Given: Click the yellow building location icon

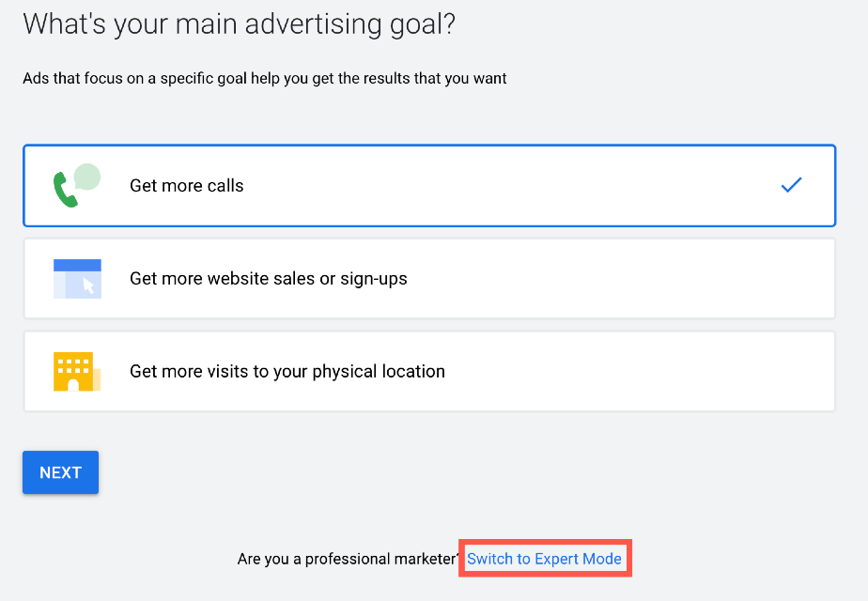Looking at the screenshot, I should [x=77, y=371].
